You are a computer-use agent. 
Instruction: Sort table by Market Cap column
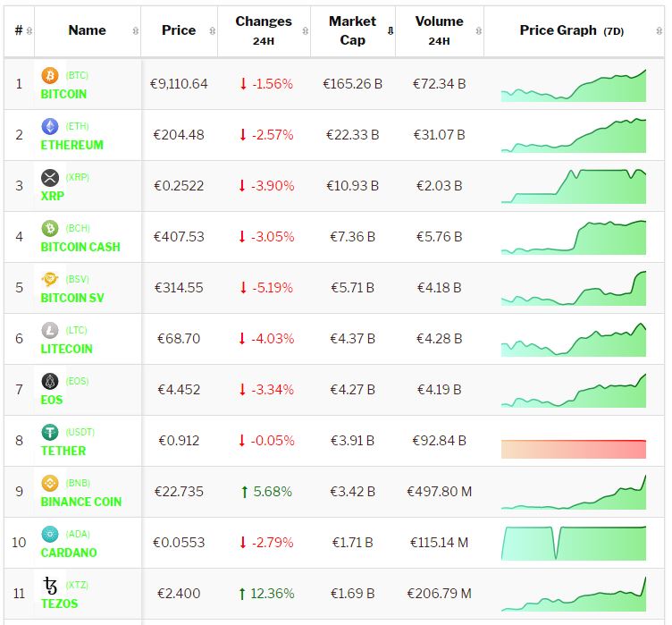352,30
